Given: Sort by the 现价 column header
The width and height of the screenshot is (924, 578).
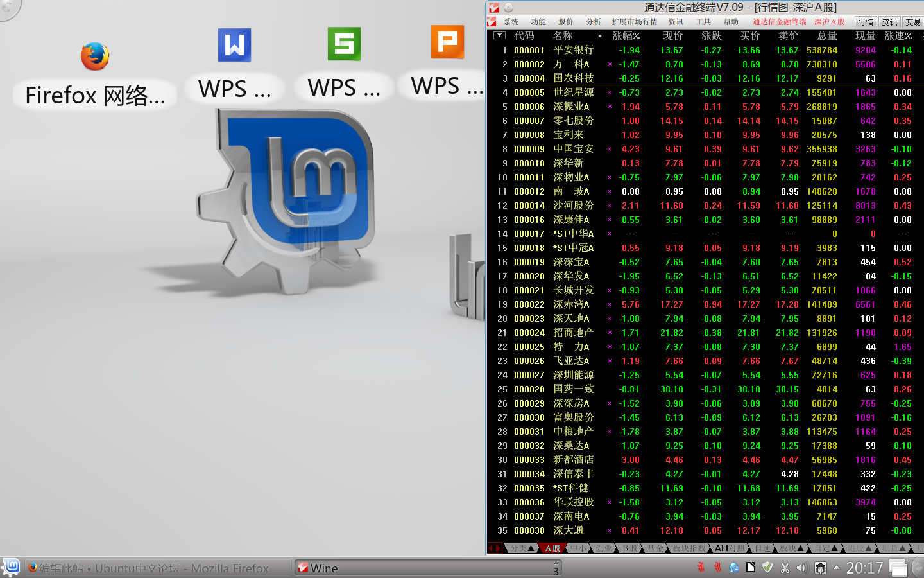Looking at the screenshot, I should 673,36.
